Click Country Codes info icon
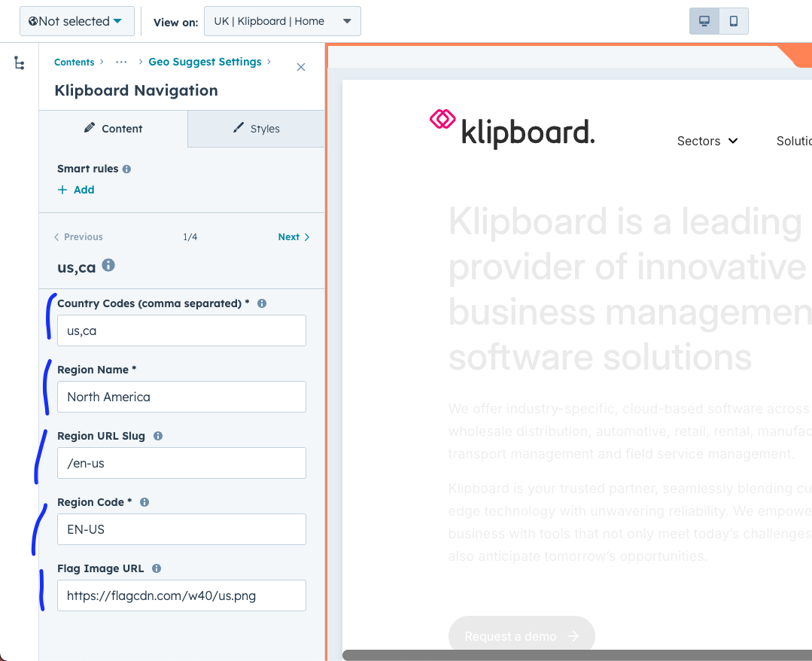The width and height of the screenshot is (812, 661). [262, 303]
